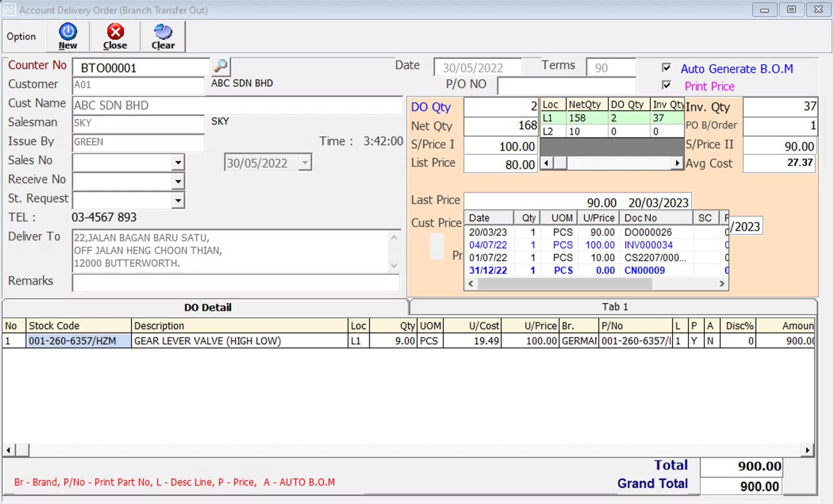Select the L2 row in location grid
This screenshot has width=833, height=504.
(x=612, y=131)
